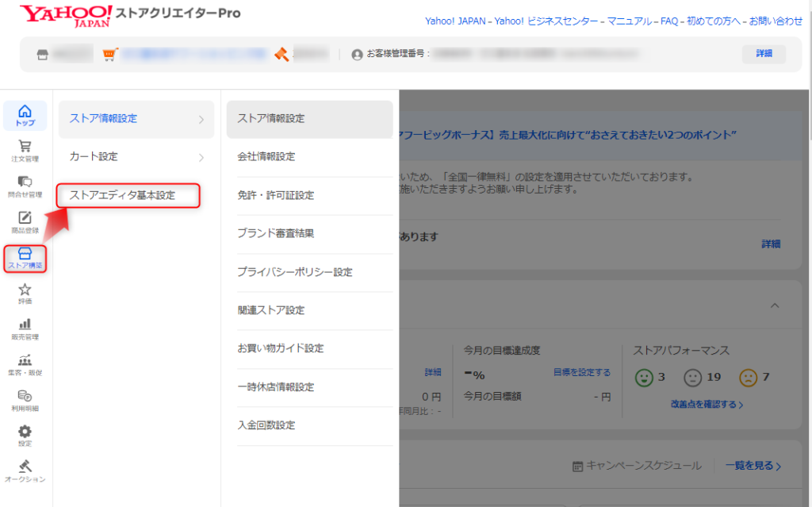Image resolution: width=812 pixels, height=507 pixels.
Task: Click the キャンペーンスケジュール label
Action: 644,466
